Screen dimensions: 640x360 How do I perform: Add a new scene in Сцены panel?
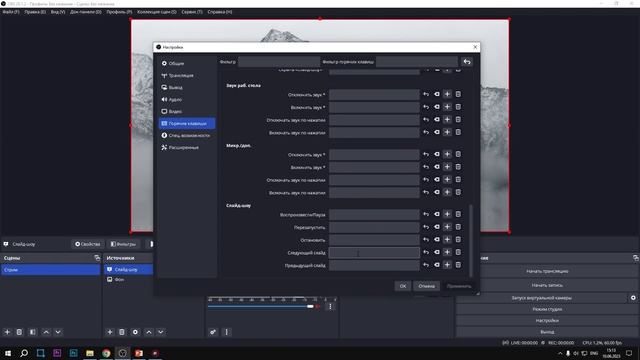7,332
